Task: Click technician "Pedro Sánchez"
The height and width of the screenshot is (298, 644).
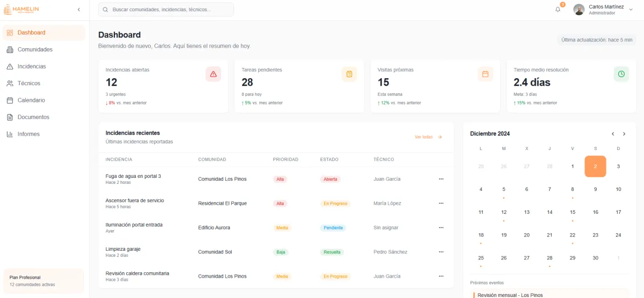Action: click(390, 252)
